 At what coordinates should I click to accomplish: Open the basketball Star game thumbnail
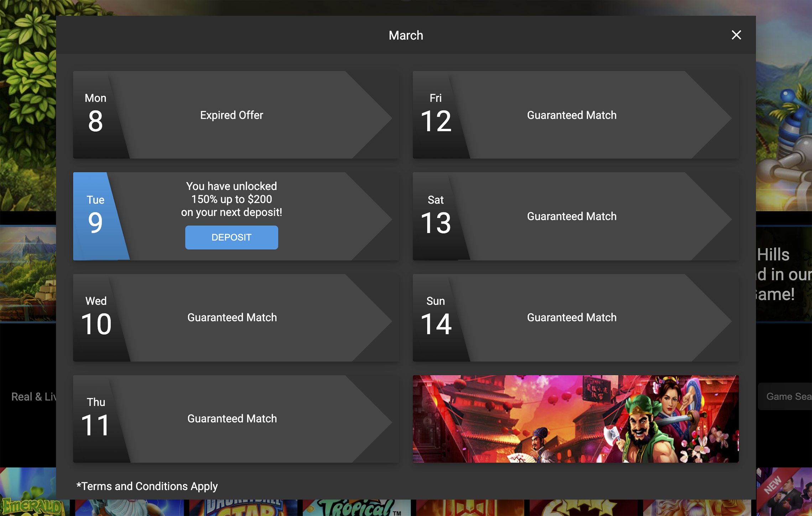click(x=243, y=508)
